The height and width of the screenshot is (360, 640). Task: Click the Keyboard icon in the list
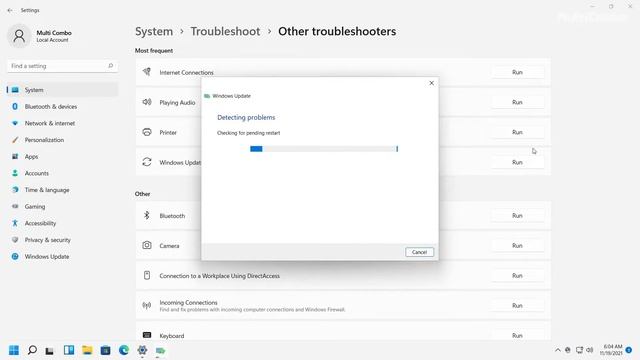[x=147, y=335]
